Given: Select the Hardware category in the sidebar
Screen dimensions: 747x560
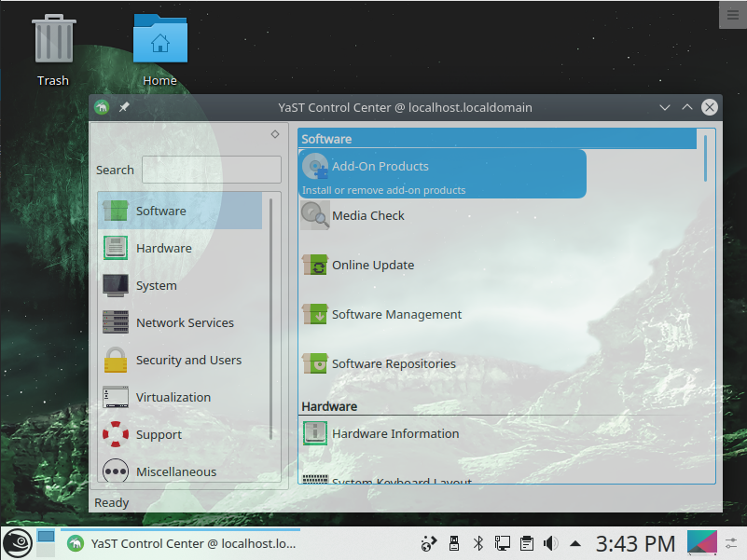Looking at the screenshot, I should click(x=163, y=249).
